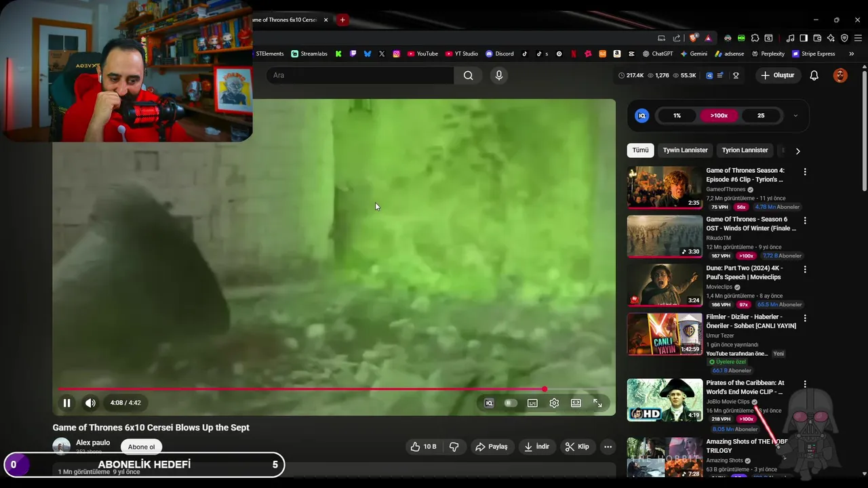
Task: Toggle the autoplay switch in the player
Action: (511, 403)
